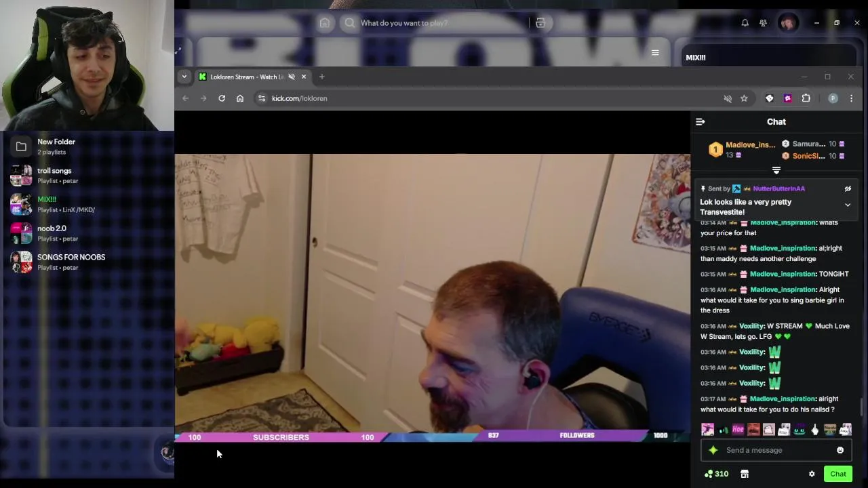Screen dimensions: 868x488
Task: Go back in Chrome
Action: [x=185, y=98]
